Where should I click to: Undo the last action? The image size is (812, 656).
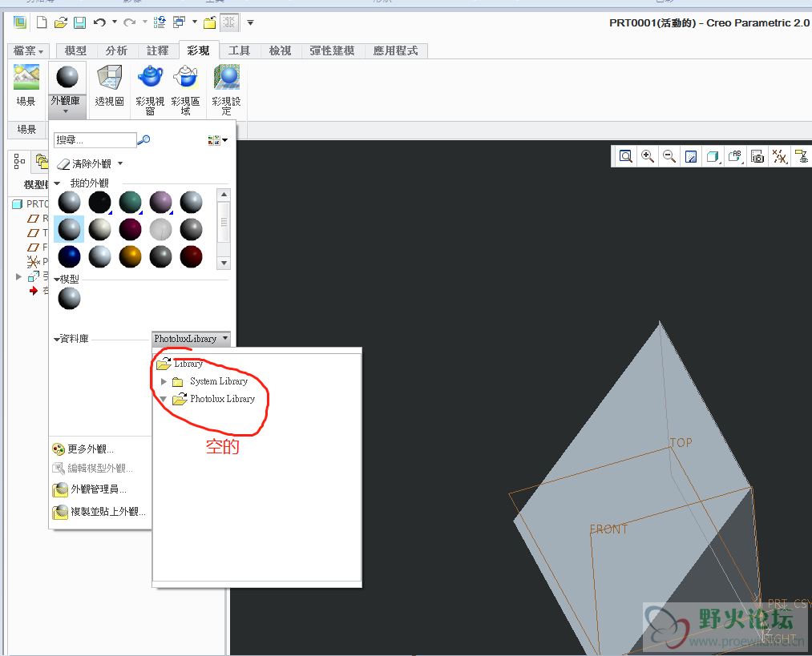coord(99,22)
